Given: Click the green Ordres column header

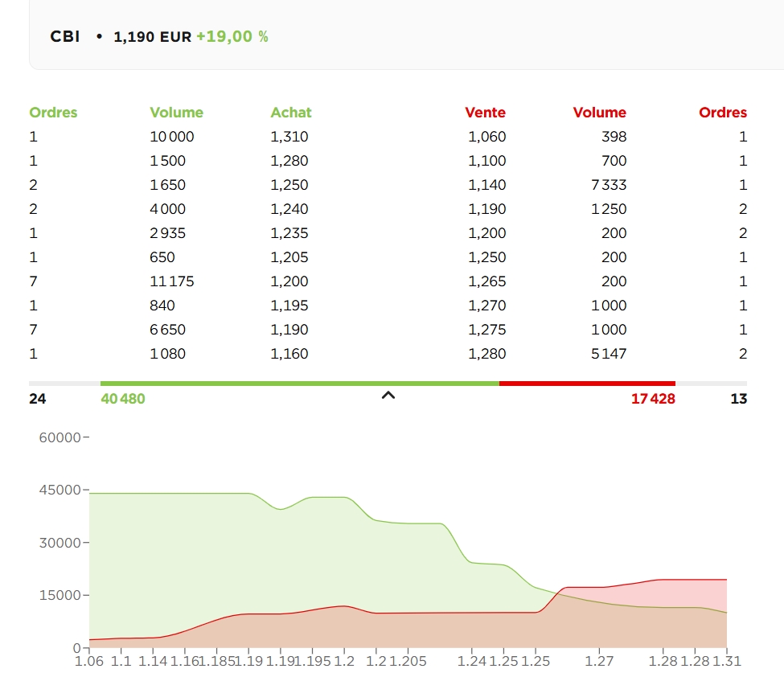Looking at the screenshot, I should pyautogui.click(x=53, y=113).
